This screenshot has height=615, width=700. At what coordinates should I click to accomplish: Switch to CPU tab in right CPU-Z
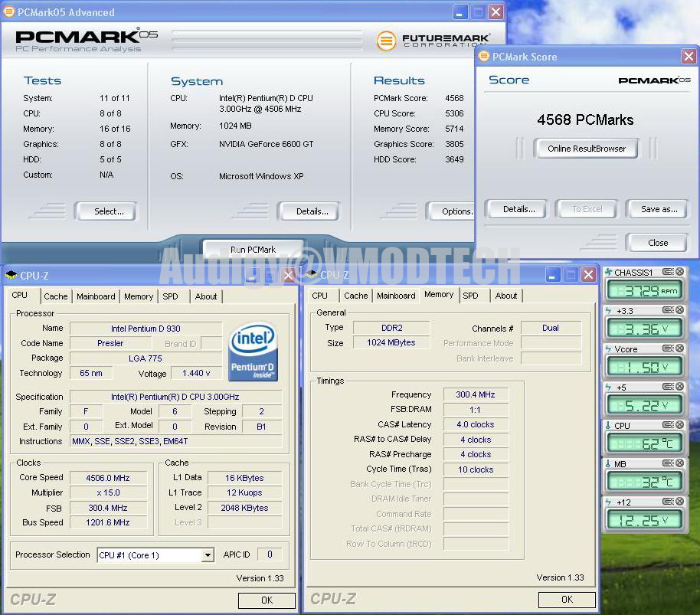click(319, 296)
